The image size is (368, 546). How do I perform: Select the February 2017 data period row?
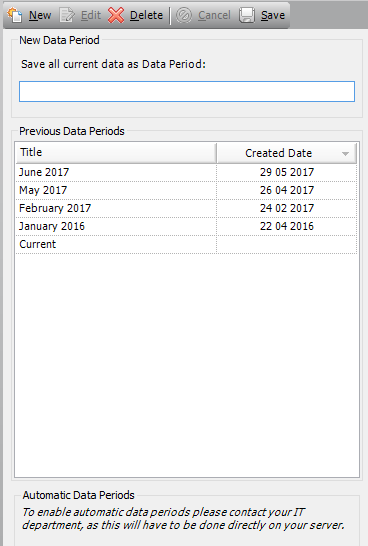click(187, 209)
